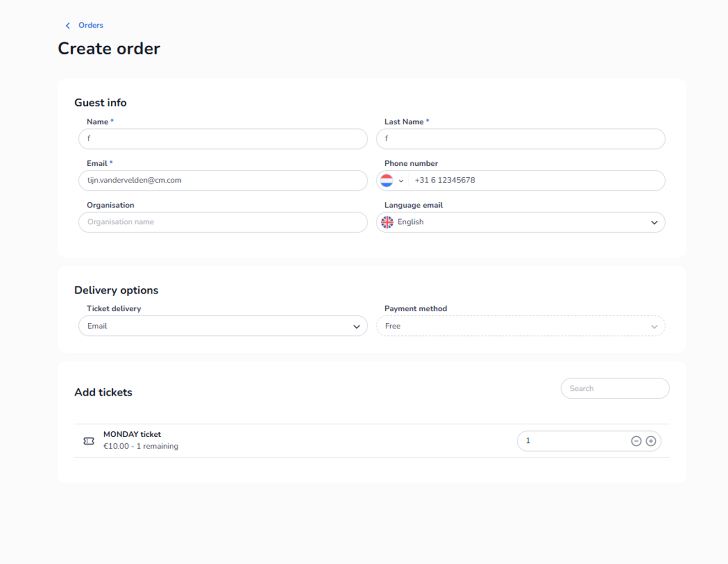Focus the Organisation name field
This screenshot has width=728, height=564.
click(x=223, y=222)
